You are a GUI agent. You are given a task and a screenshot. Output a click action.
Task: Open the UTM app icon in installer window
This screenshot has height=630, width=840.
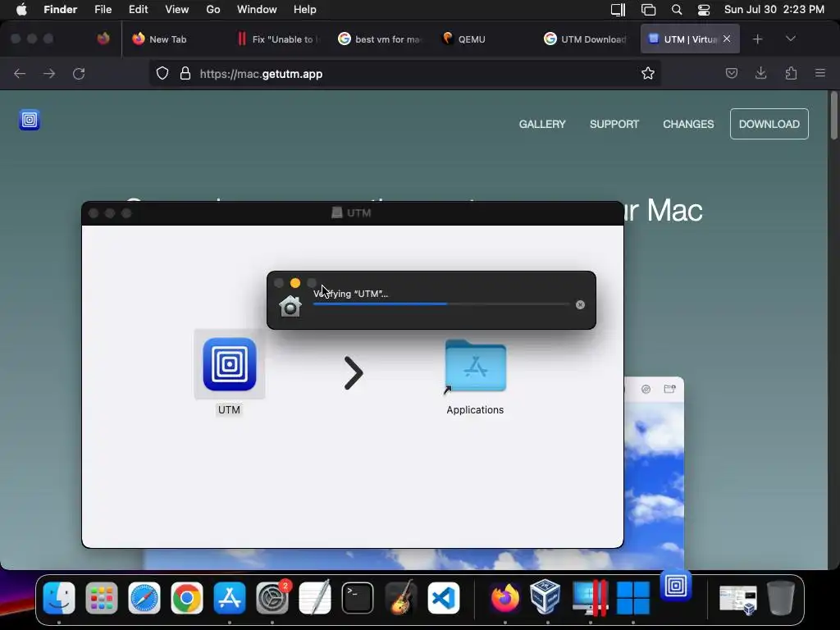[x=230, y=364]
